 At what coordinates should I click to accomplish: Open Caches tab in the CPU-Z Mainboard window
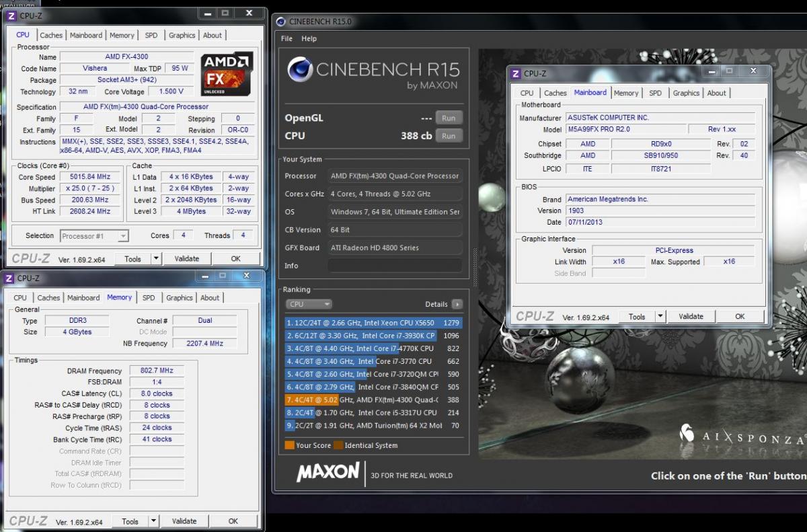tap(555, 93)
